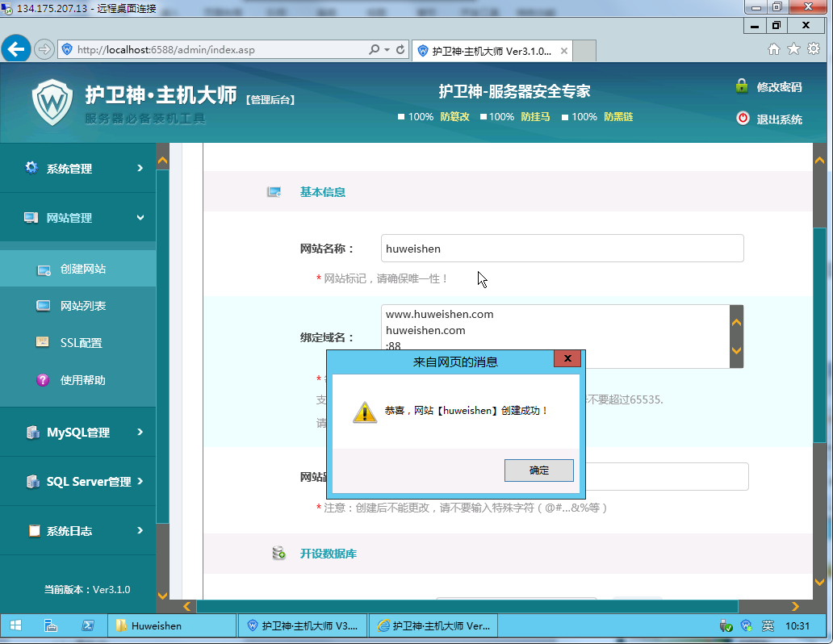Close the 来自网页的消息 dialog

click(x=567, y=358)
